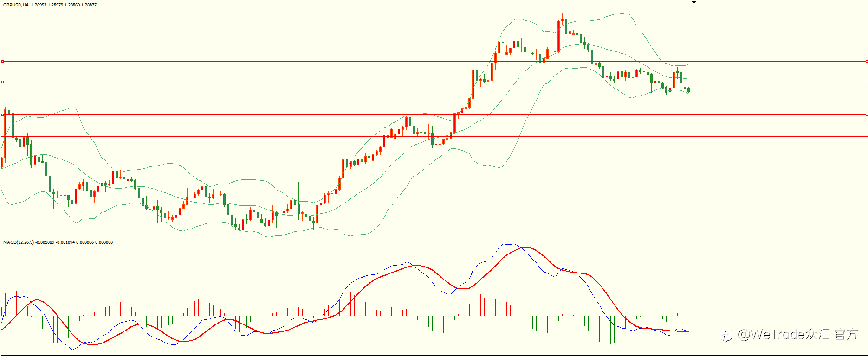Select the red horizontal line just above the black line
This screenshot has height=356, width=868.
click(434, 82)
